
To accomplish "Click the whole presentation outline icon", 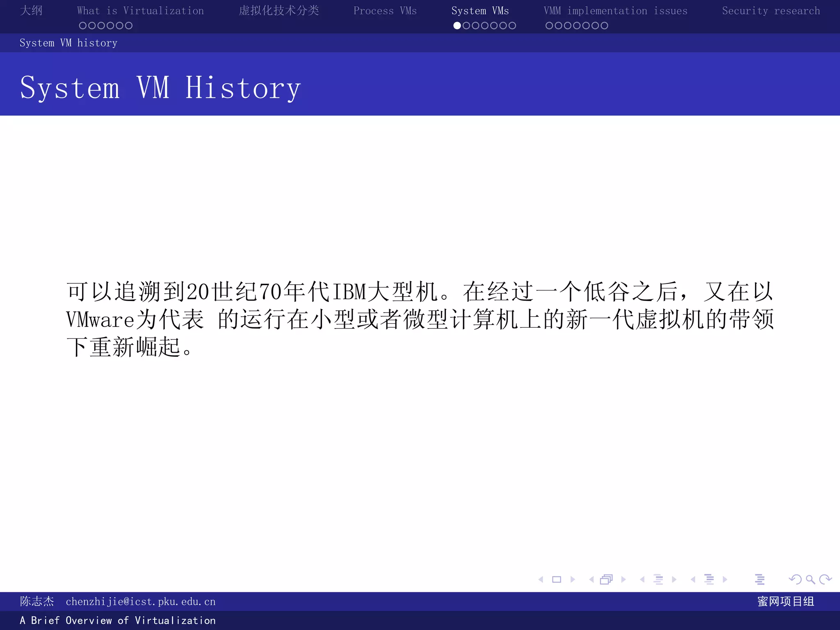I will [760, 579].
